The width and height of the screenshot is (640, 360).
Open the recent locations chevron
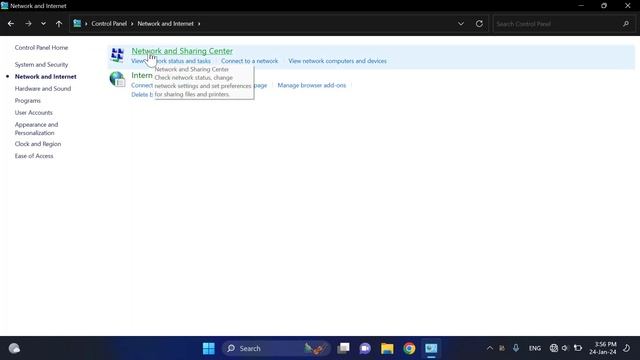coord(43,24)
